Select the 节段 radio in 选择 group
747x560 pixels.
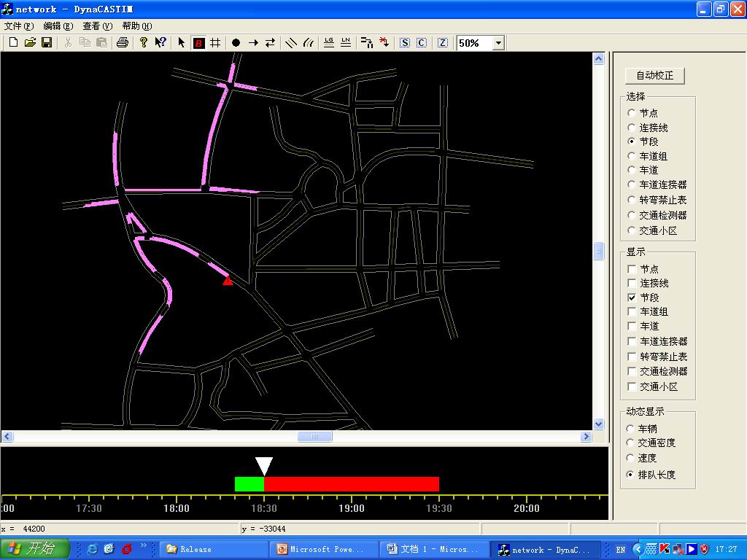(632, 141)
